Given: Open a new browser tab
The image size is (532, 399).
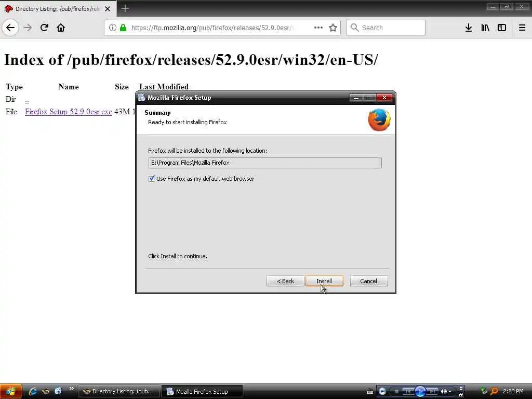Looking at the screenshot, I should coord(125,8).
